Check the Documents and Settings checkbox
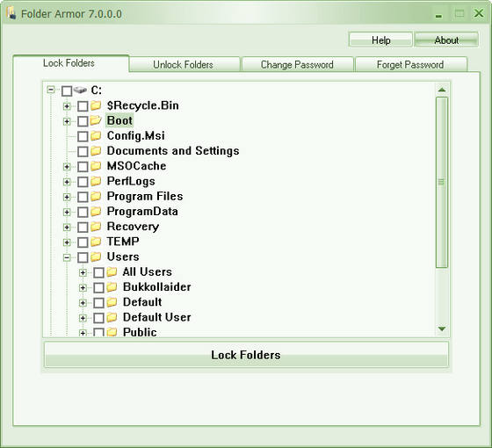Image resolution: width=492 pixels, height=448 pixels. click(83, 151)
